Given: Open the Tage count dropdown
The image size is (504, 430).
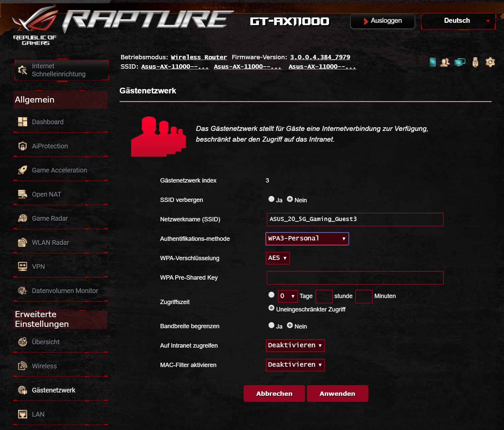Looking at the screenshot, I should tap(288, 296).
